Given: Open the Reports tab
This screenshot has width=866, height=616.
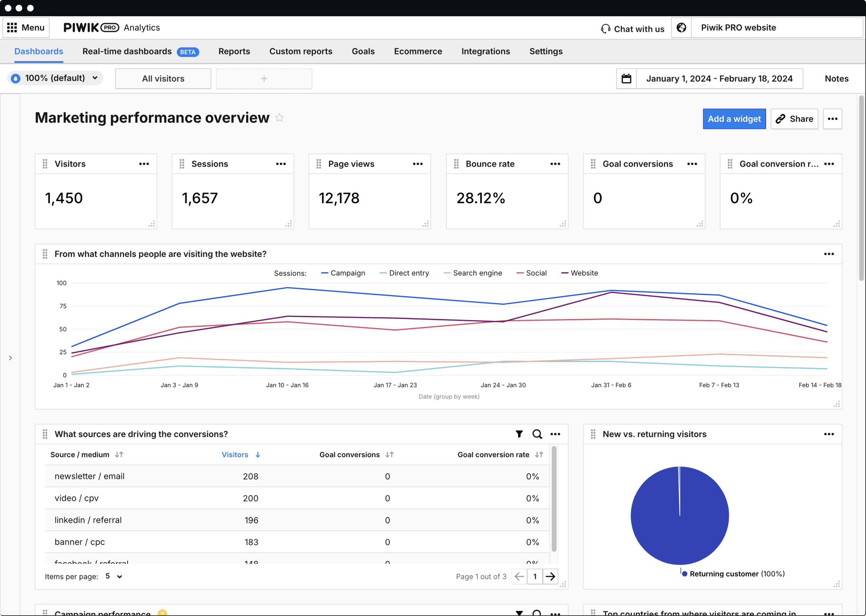Looking at the screenshot, I should pyautogui.click(x=234, y=51).
